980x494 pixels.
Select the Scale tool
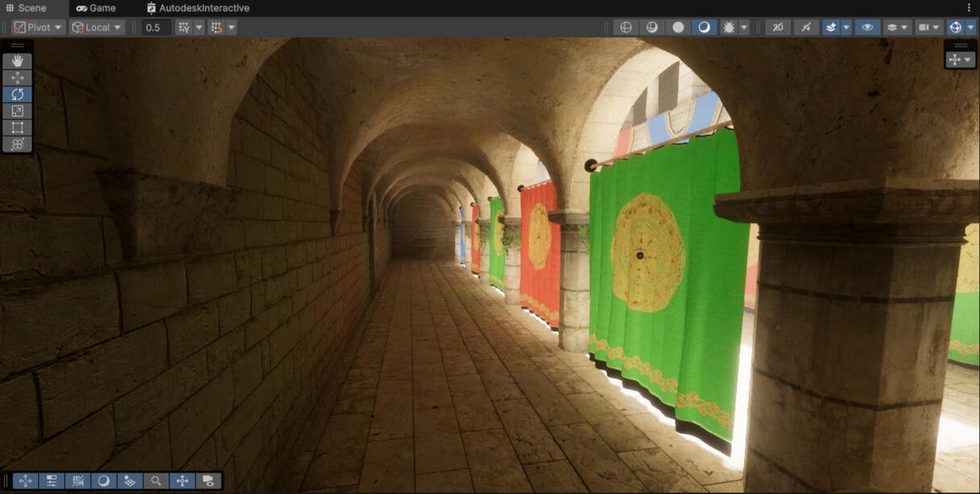(17, 111)
